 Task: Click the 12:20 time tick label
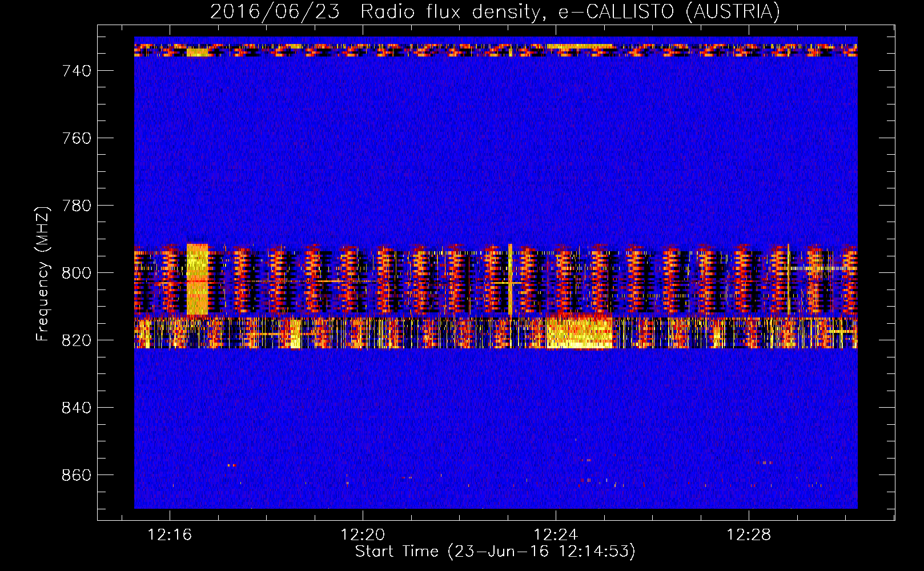(x=363, y=535)
